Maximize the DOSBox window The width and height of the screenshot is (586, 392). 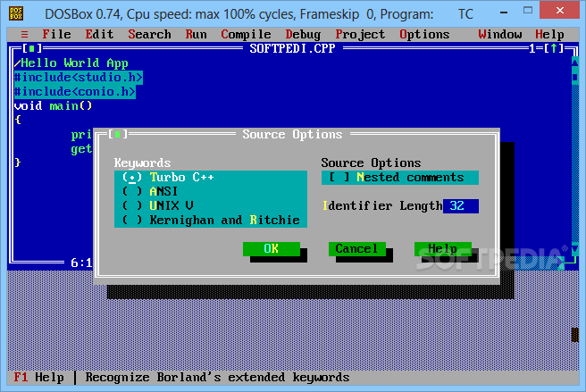click(528, 11)
